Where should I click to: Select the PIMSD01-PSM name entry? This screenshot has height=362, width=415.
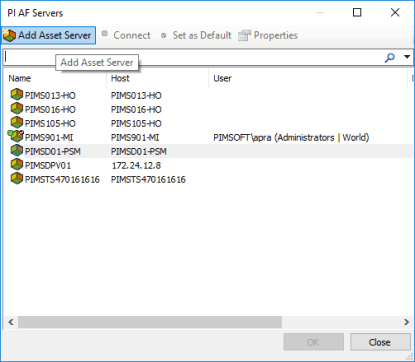53,152
